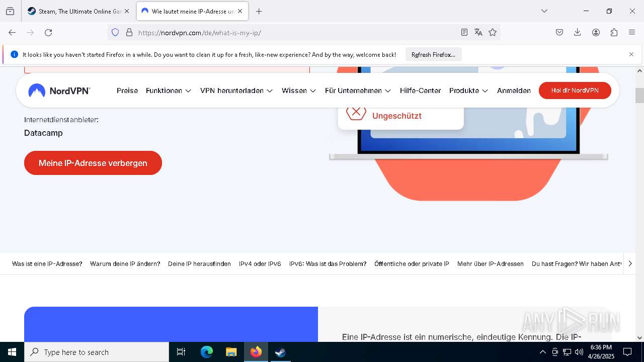Click the page vertical scrollbar thumb
This screenshot has width=644, height=362.
pos(639,95)
